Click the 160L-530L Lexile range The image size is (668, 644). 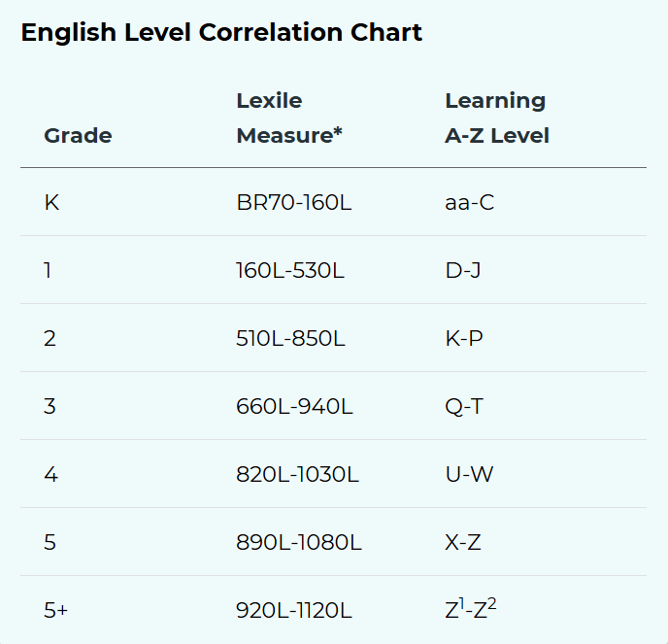tap(290, 270)
